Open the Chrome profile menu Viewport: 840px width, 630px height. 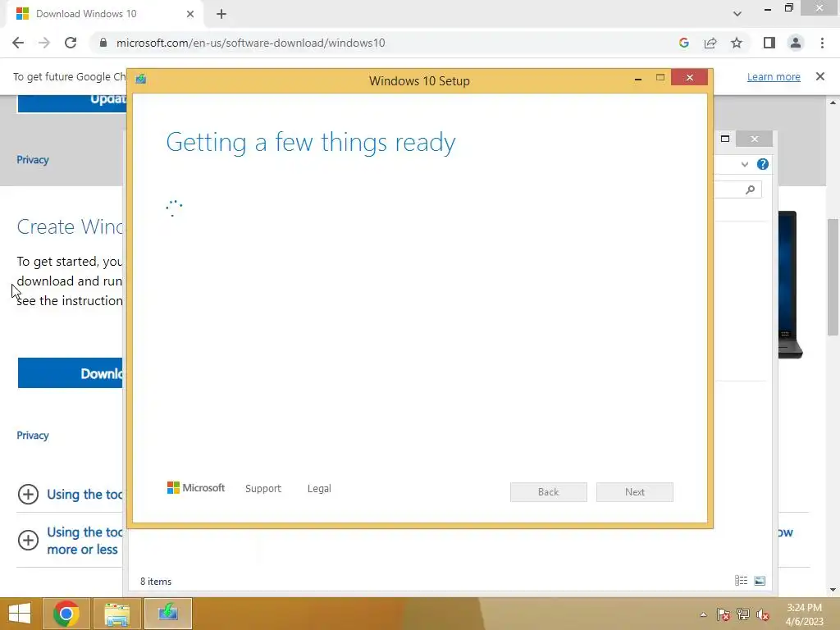796,43
